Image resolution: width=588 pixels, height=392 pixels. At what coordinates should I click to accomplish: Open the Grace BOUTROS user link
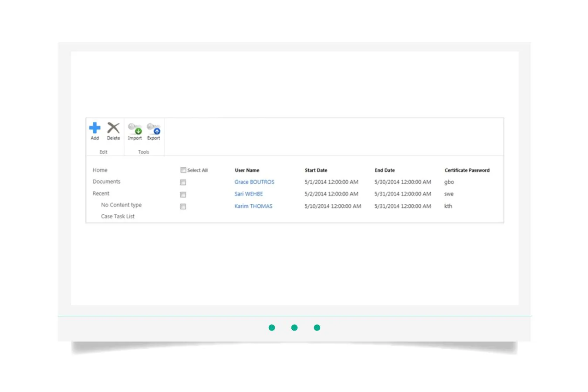(254, 182)
